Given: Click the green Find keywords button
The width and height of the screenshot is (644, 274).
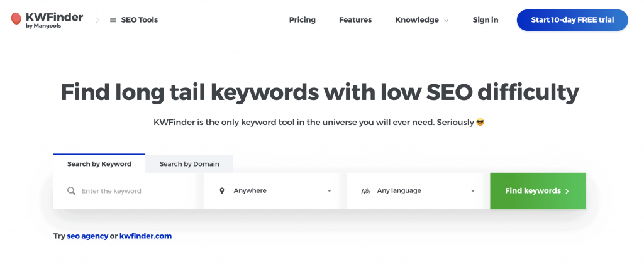Looking at the screenshot, I should (x=538, y=191).
